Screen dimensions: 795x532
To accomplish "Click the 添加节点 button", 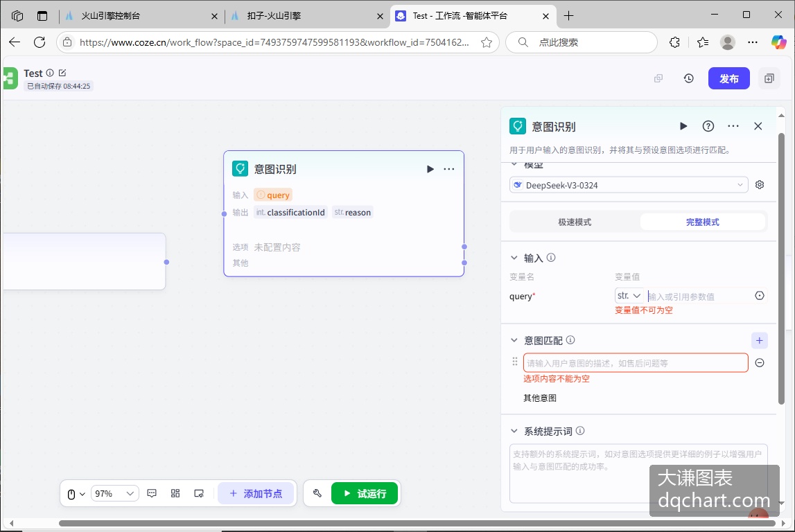I will tap(256, 493).
